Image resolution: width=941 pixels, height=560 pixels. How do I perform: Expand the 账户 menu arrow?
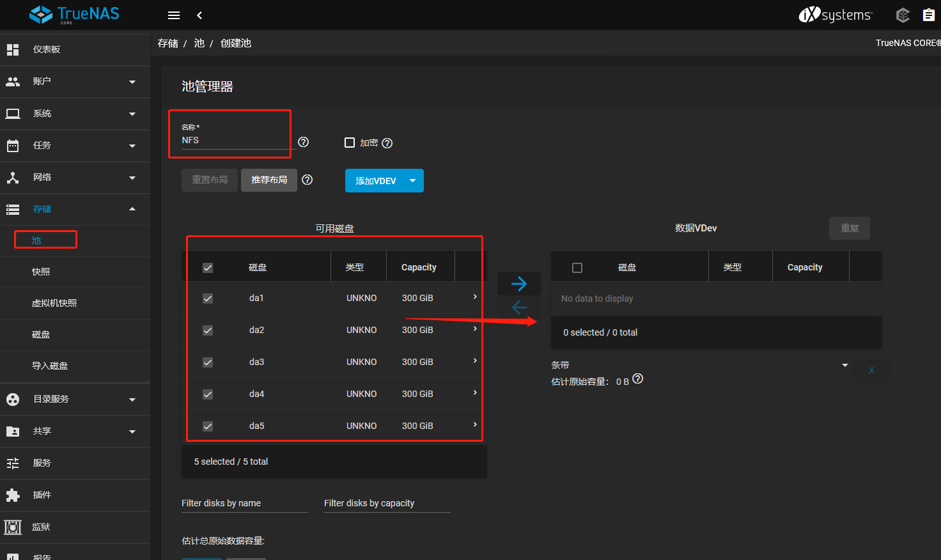tap(132, 82)
